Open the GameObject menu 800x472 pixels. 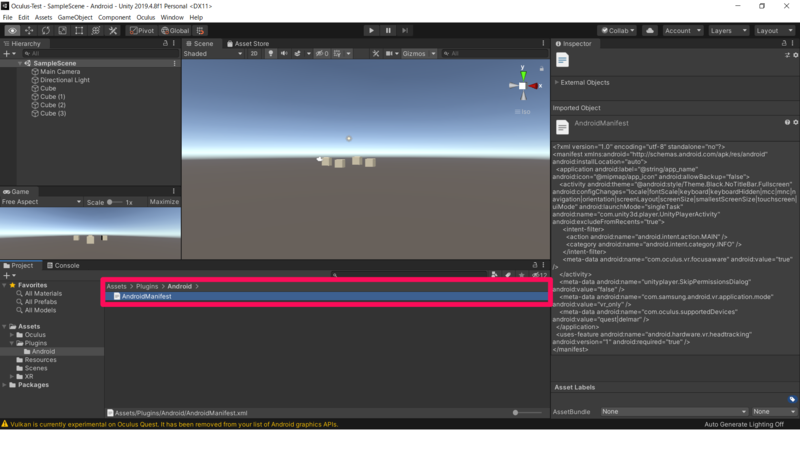75,17
